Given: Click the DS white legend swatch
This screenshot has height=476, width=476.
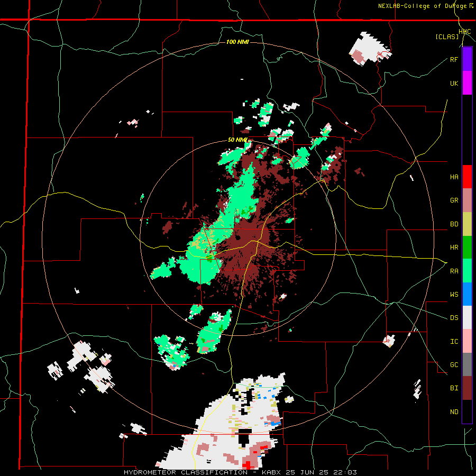Looking at the screenshot, I should 467,317.
